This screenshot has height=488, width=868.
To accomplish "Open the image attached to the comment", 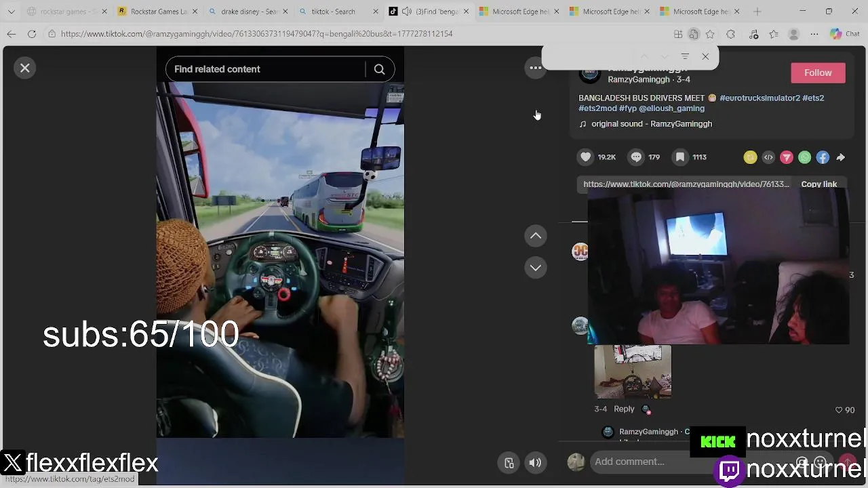I will click(x=633, y=371).
